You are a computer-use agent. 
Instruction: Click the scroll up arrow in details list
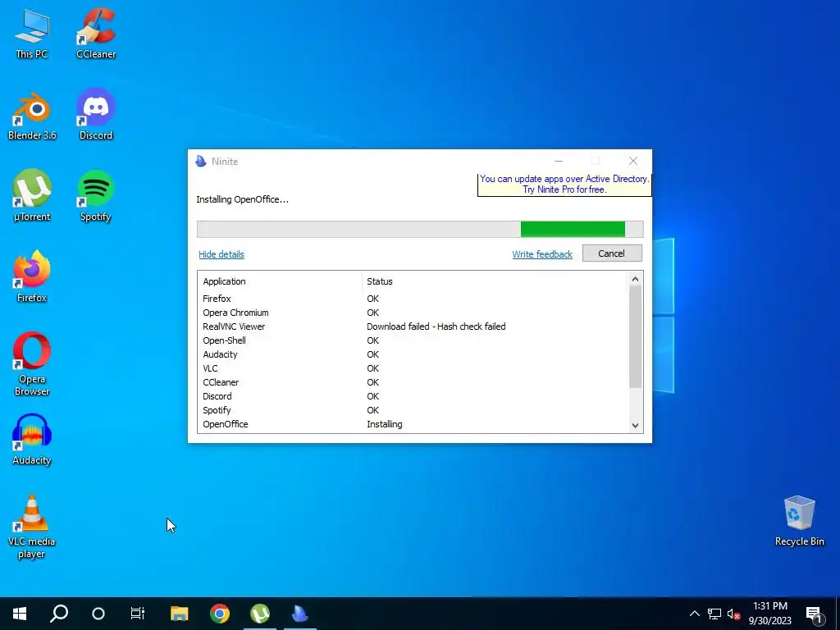(x=635, y=279)
